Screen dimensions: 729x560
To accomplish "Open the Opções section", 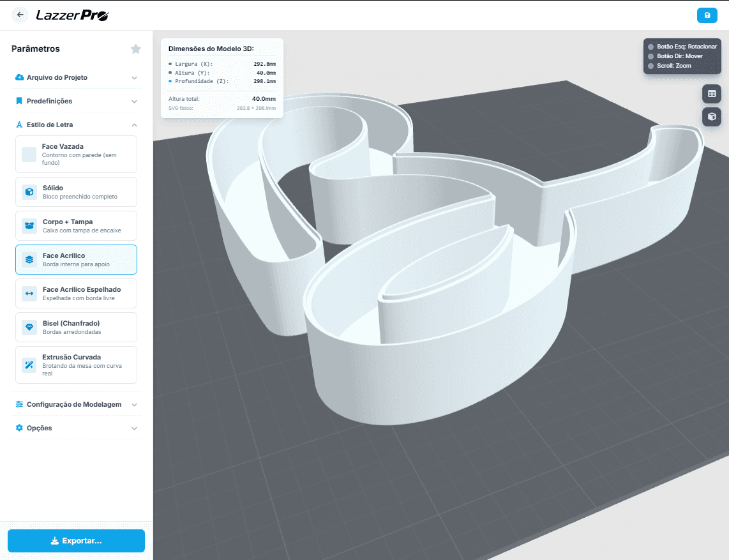I will 76,428.
